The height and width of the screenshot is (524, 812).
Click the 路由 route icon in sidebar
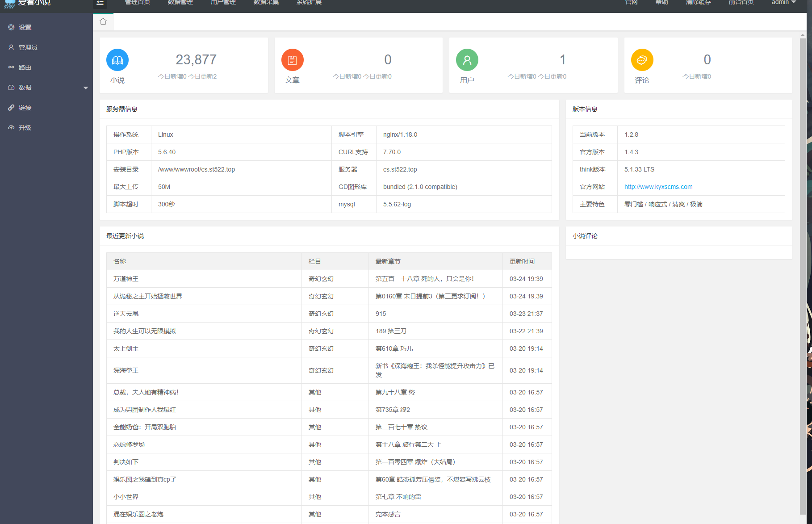(12, 67)
